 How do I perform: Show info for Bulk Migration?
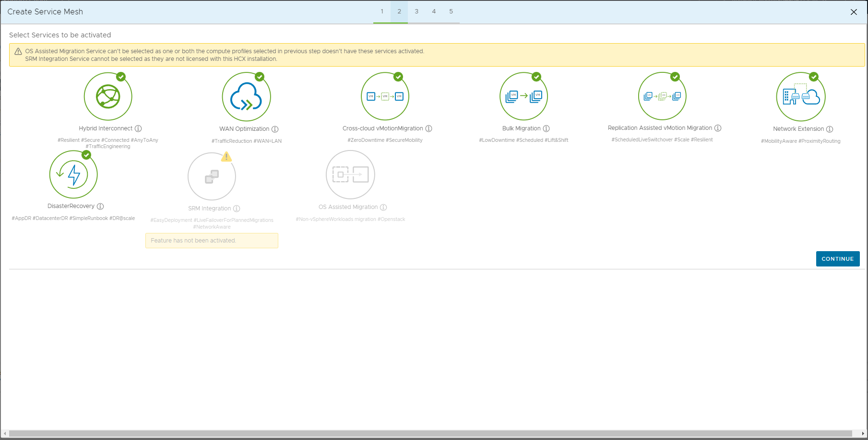pos(546,128)
